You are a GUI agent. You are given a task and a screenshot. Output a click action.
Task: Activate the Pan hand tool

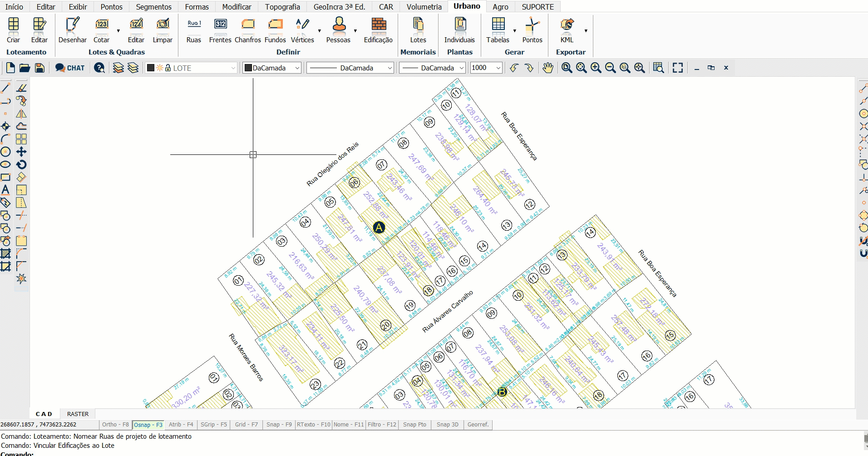click(x=548, y=68)
